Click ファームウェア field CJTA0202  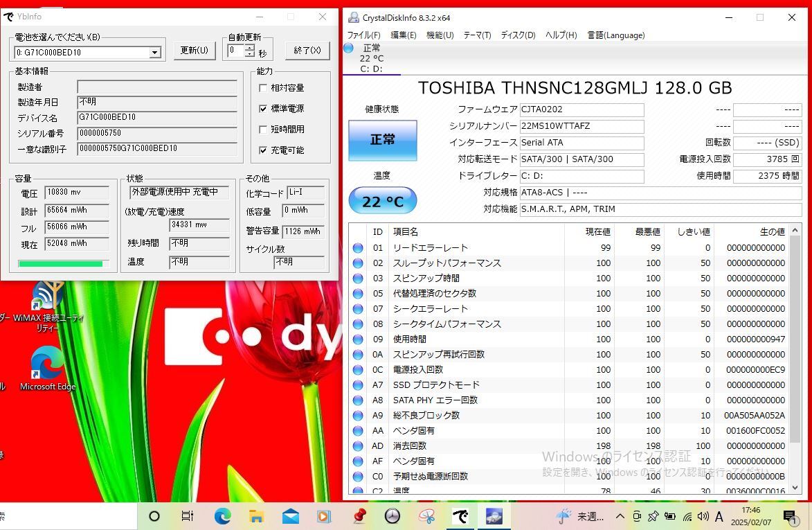tap(582, 110)
